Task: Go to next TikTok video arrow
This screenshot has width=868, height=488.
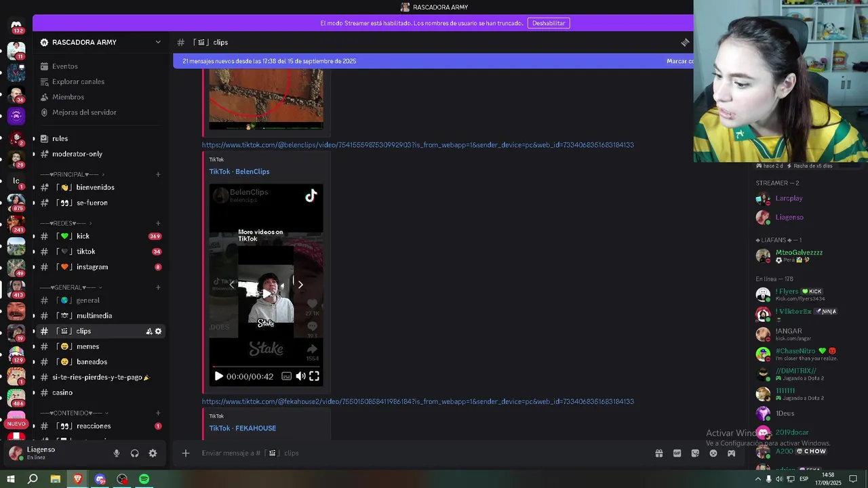Action: point(300,285)
